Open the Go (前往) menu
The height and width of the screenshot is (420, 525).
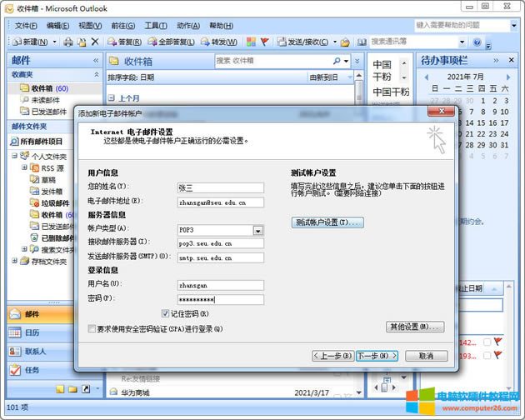pyautogui.click(x=122, y=26)
